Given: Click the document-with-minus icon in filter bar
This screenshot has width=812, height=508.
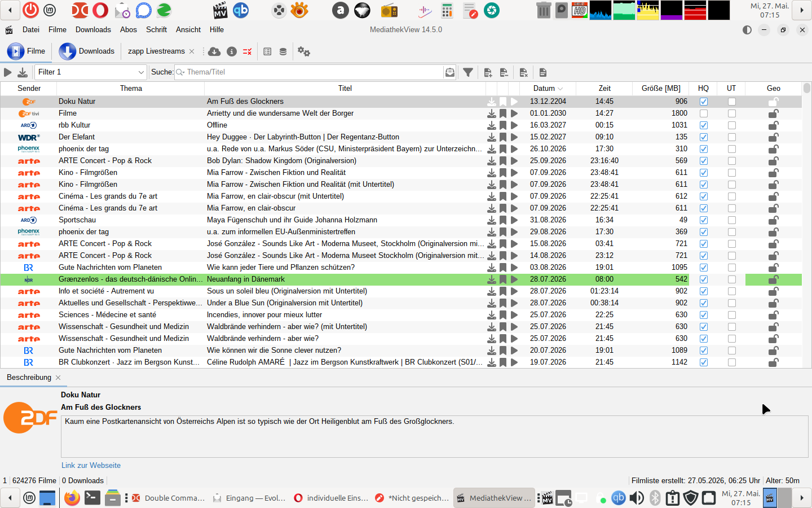Looking at the screenshot, I should click(504, 72).
